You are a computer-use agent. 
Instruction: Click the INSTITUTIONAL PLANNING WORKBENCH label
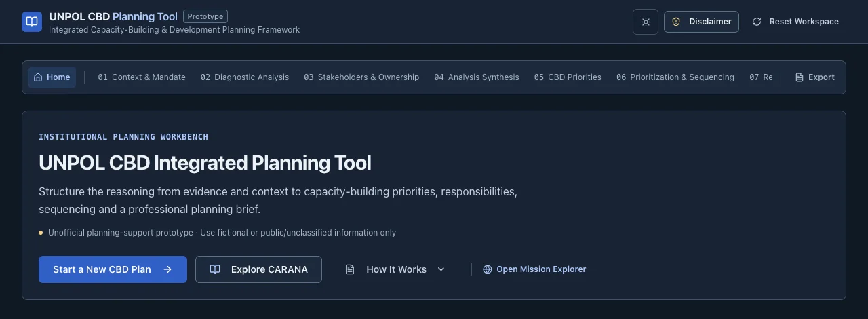click(123, 137)
